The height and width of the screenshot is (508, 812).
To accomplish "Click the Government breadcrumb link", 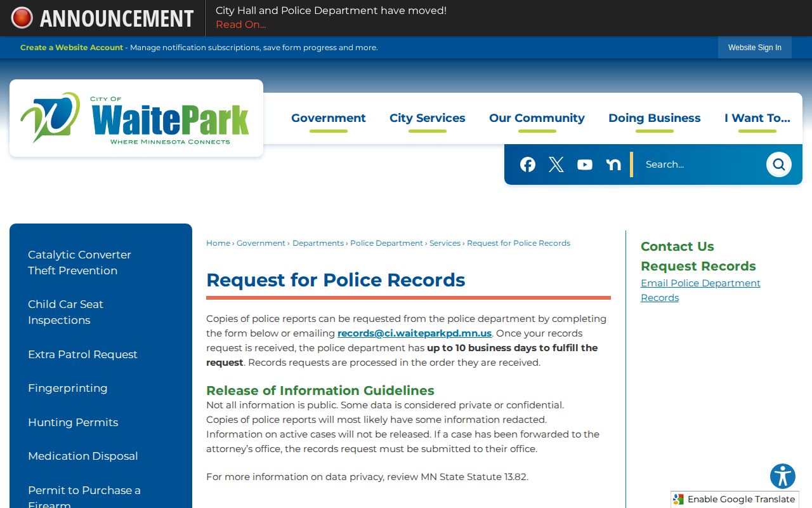I will click(261, 243).
